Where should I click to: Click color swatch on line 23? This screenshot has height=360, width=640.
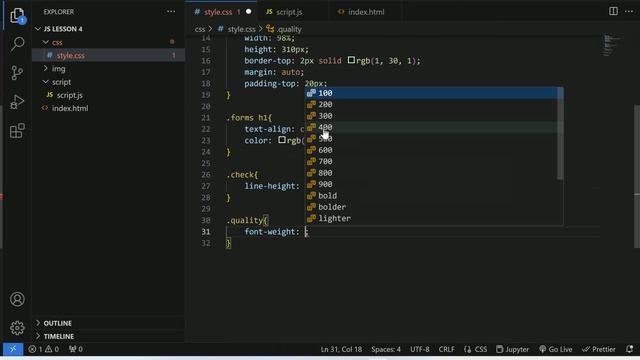click(x=282, y=140)
